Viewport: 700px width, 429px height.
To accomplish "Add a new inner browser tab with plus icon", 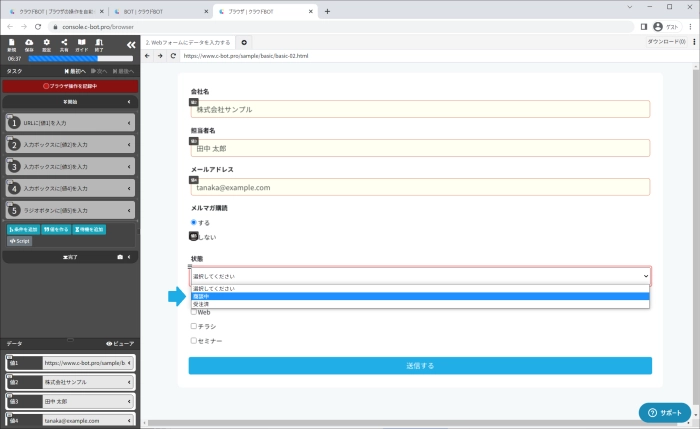I will point(245,42).
